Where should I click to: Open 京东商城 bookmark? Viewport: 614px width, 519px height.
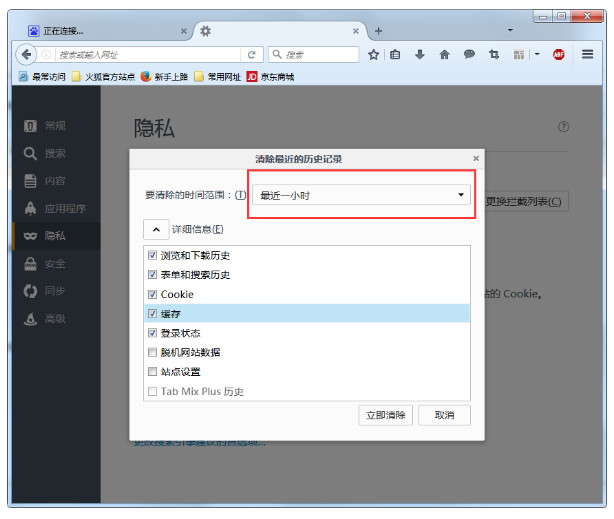pos(270,77)
